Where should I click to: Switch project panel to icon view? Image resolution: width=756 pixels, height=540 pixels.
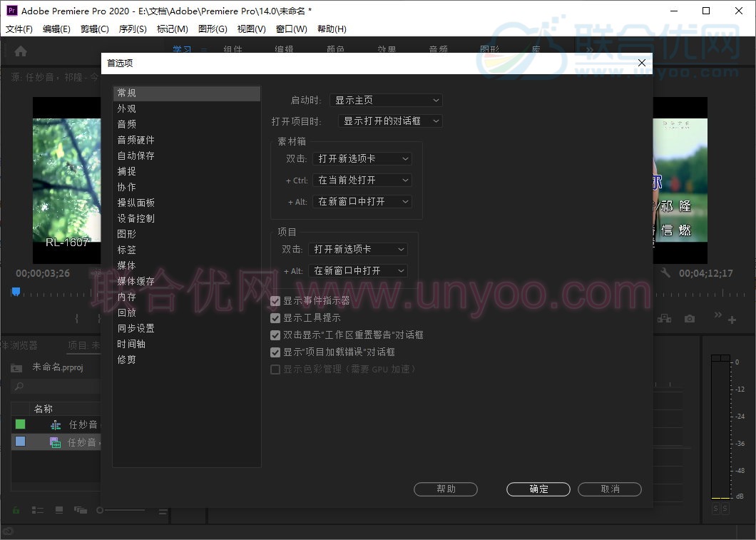point(58,510)
